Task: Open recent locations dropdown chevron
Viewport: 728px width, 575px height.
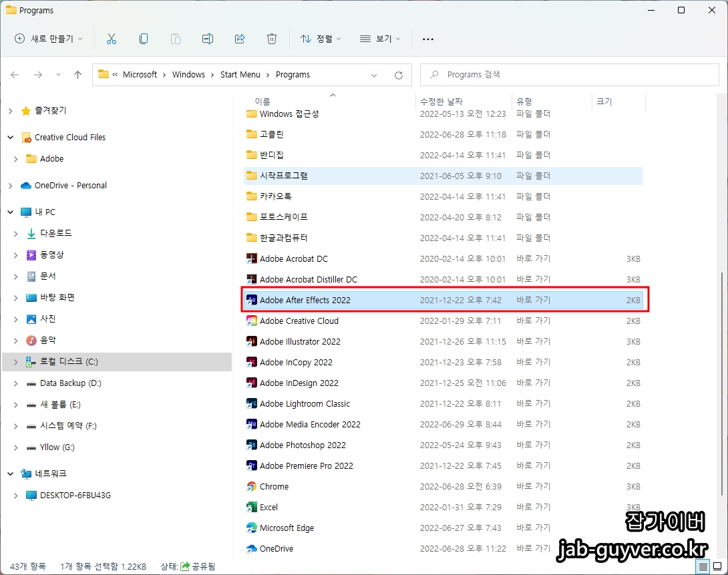Action: pos(58,75)
